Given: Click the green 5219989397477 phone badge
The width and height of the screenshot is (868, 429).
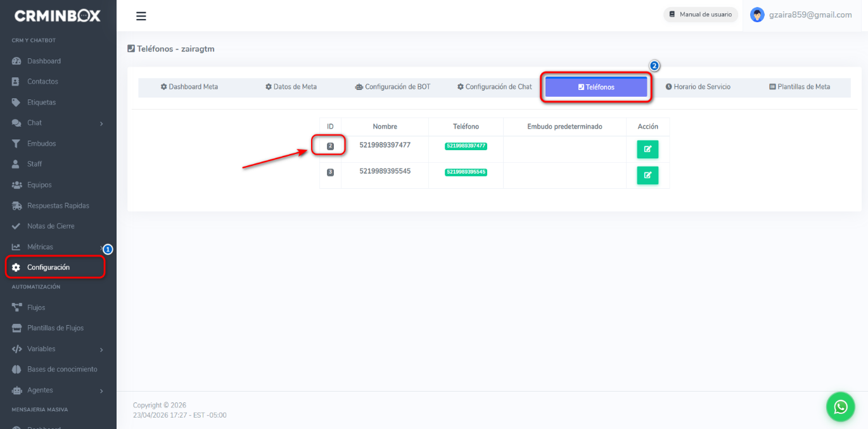Looking at the screenshot, I should coord(466,146).
